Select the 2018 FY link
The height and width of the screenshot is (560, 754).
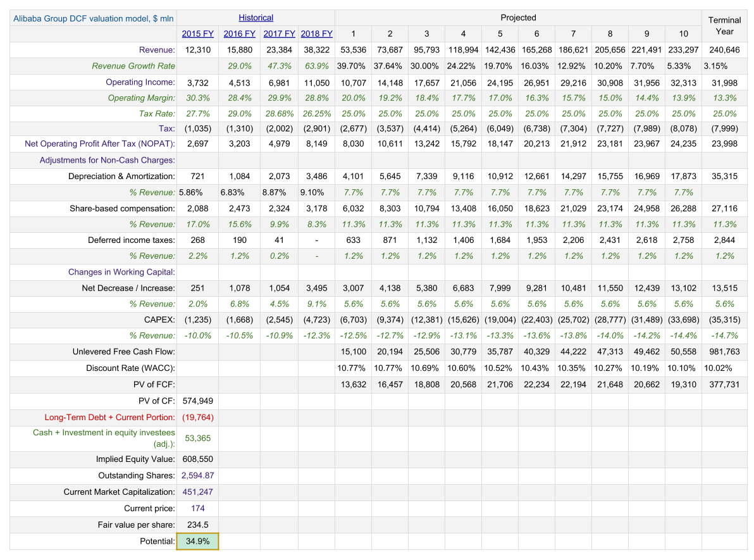click(316, 34)
